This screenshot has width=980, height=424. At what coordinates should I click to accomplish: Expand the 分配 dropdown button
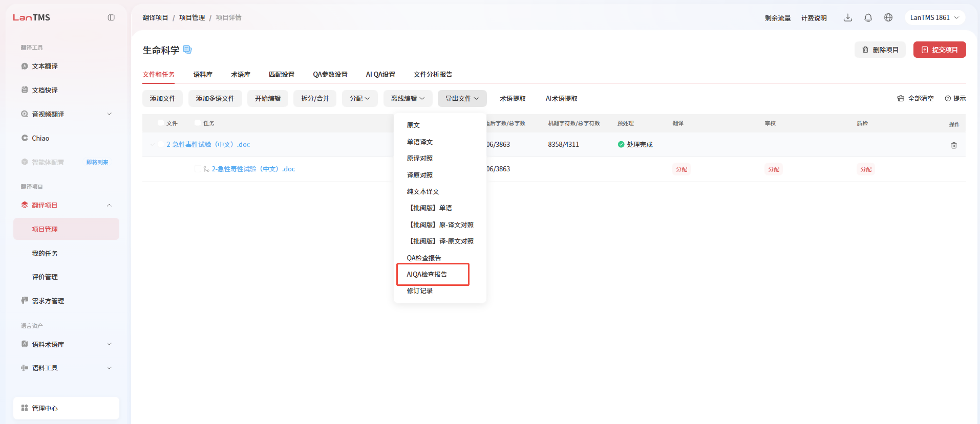pyautogui.click(x=359, y=98)
